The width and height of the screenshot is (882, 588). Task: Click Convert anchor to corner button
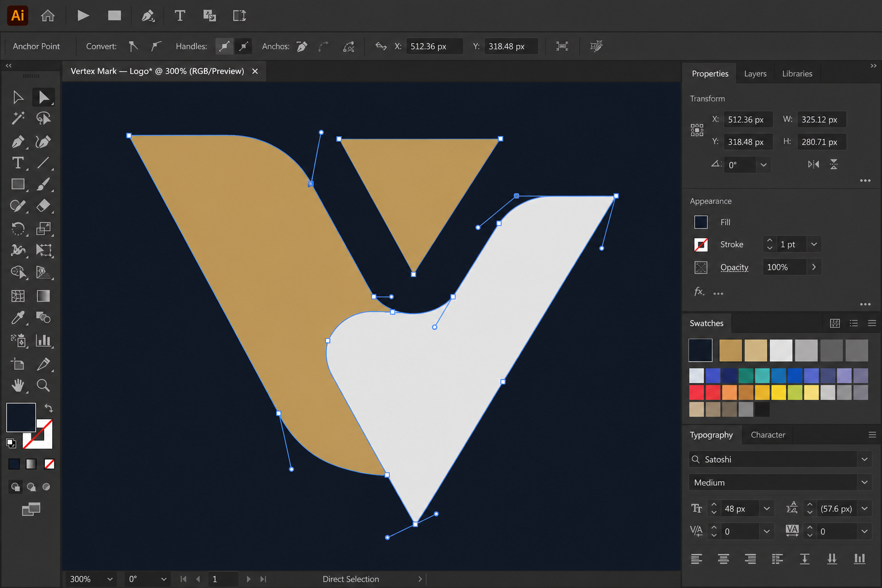click(x=133, y=47)
